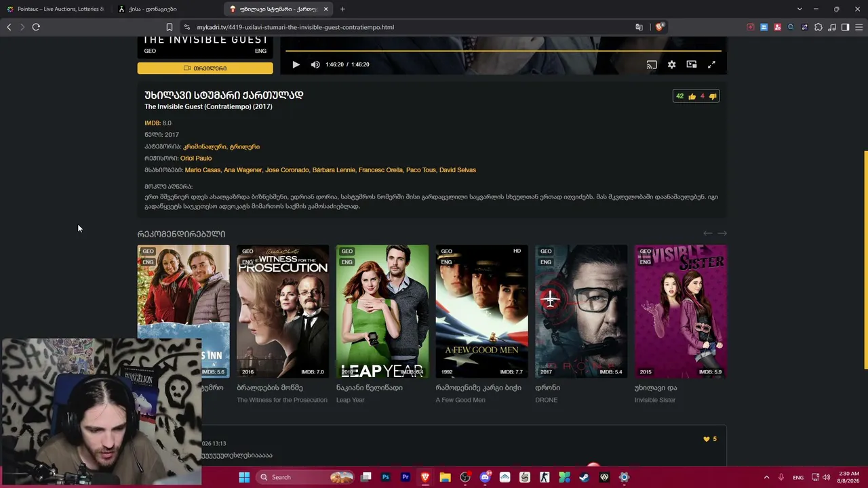Open director Oriol Paulo's page
868x488 pixels.
click(196, 158)
